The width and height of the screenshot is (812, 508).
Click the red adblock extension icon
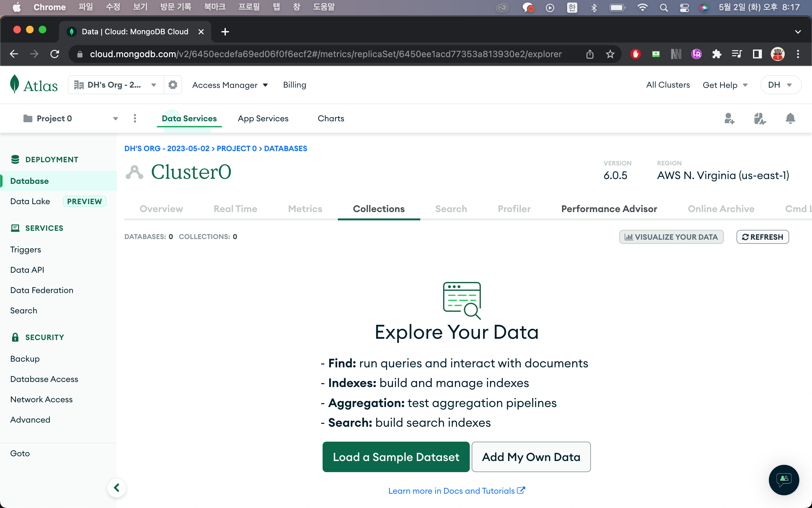636,54
